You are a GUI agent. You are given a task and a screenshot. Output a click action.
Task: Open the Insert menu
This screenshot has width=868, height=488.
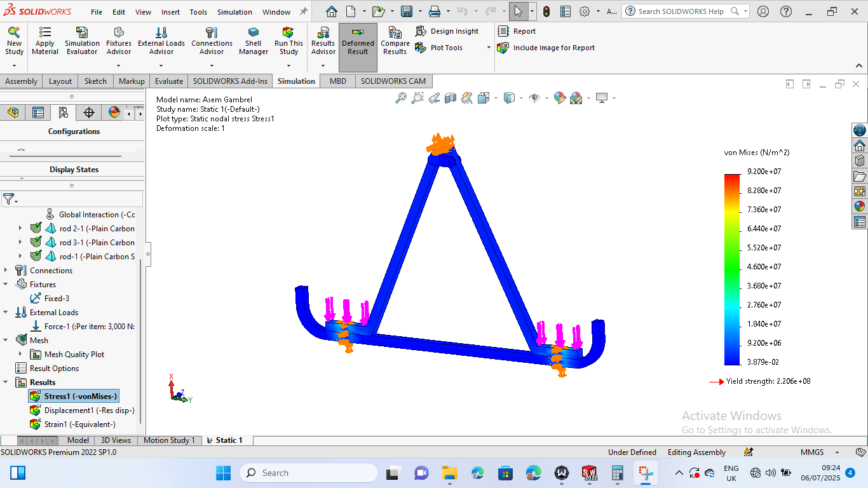click(170, 12)
